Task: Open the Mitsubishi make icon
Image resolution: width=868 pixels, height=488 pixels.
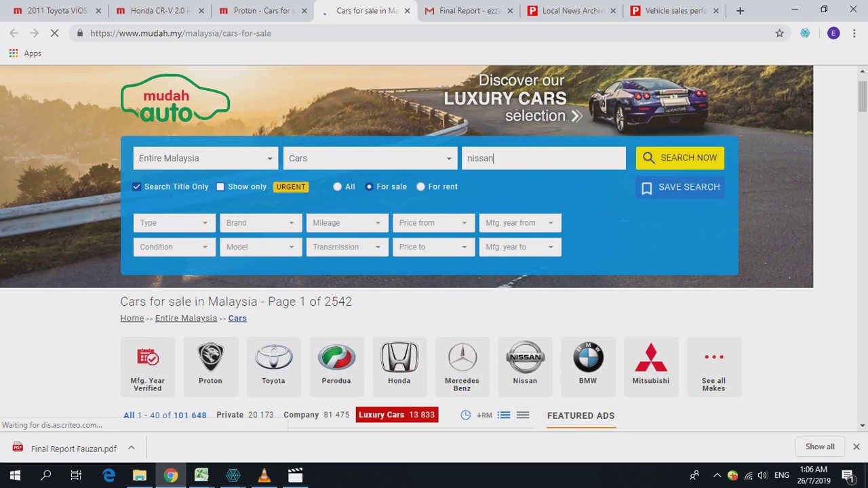Action: click(651, 366)
